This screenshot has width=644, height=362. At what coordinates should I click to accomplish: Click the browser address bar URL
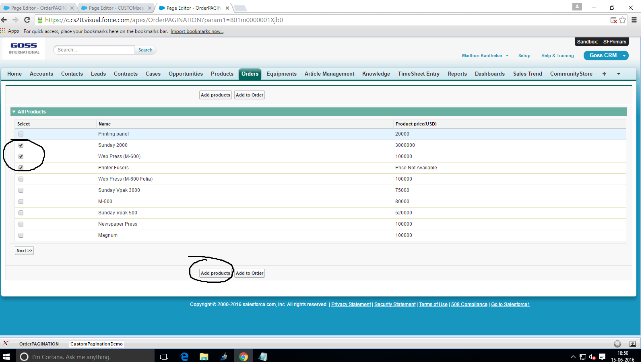click(164, 20)
